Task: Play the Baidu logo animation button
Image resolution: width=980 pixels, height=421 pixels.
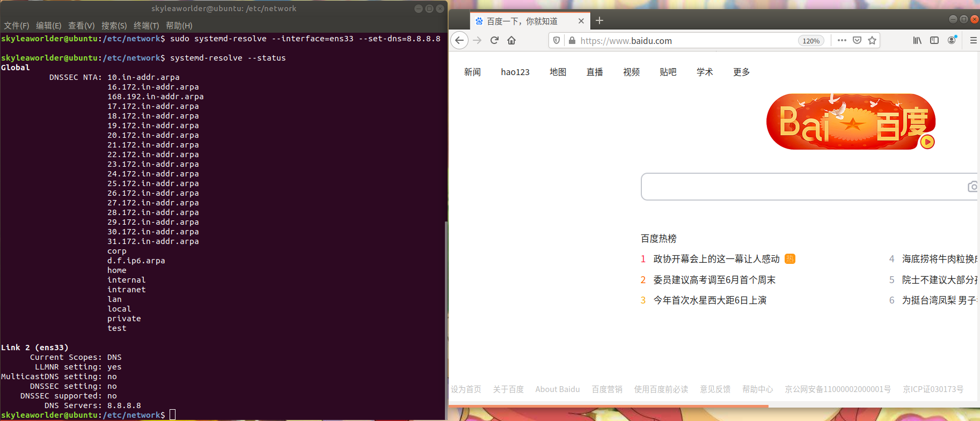Action: coord(927,142)
